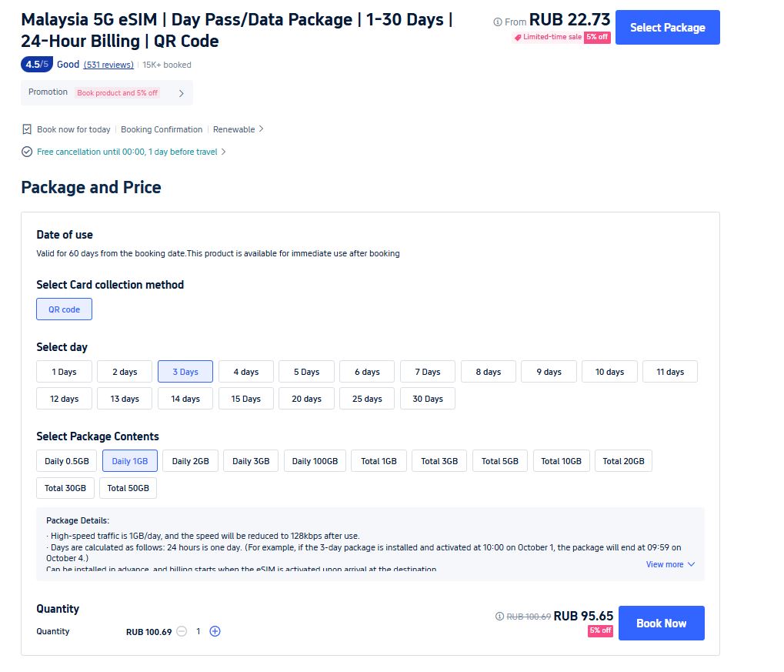Image resolution: width=784 pixels, height=672 pixels.
Task: Open the 531 reviews link
Action: pos(108,65)
